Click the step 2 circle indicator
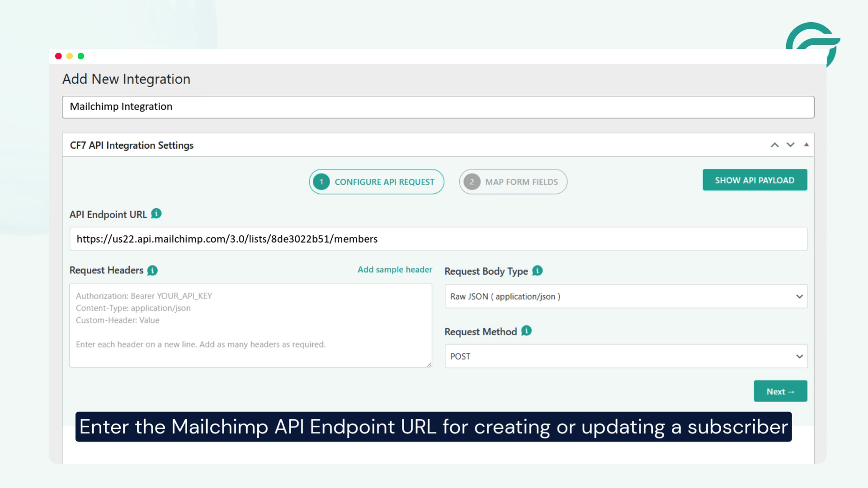This screenshot has width=868, height=488. [x=472, y=182]
